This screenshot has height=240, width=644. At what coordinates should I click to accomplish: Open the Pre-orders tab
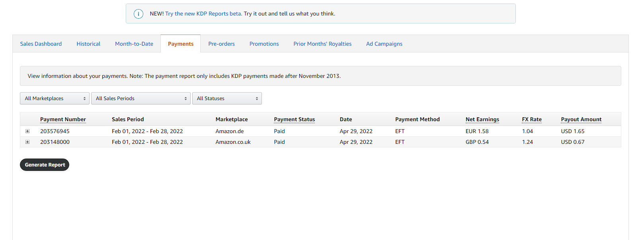(221, 44)
